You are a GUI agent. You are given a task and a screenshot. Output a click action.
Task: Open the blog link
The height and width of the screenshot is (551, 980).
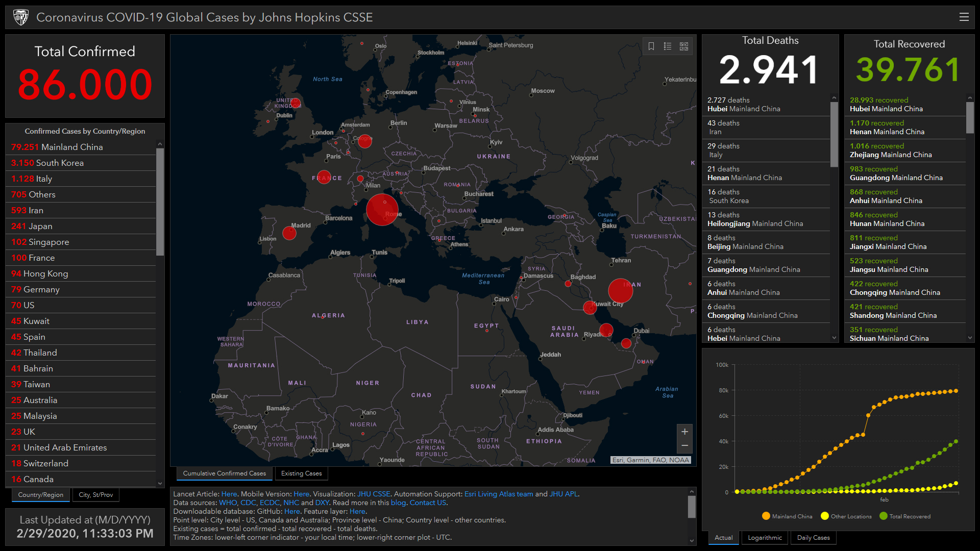click(x=398, y=503)
